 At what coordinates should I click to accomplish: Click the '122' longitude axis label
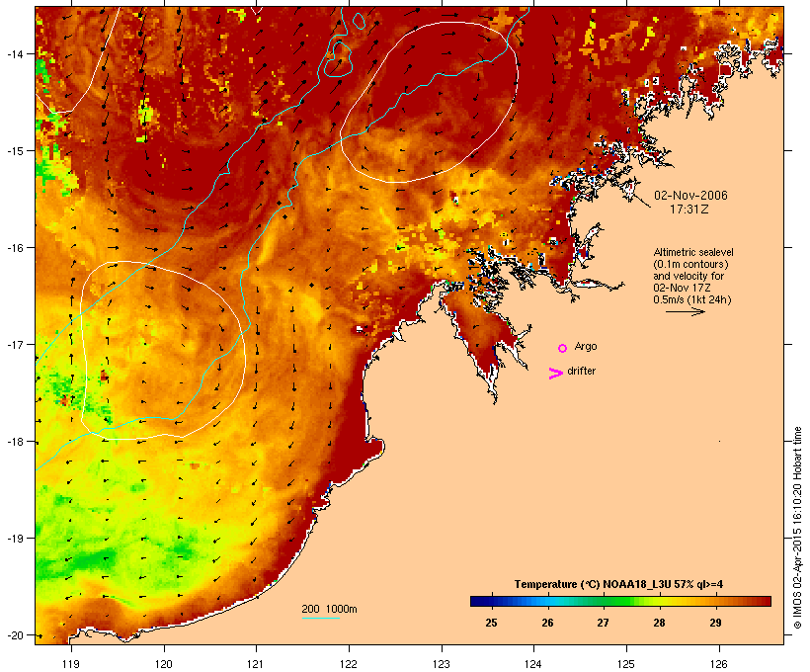tap(349, 664)
